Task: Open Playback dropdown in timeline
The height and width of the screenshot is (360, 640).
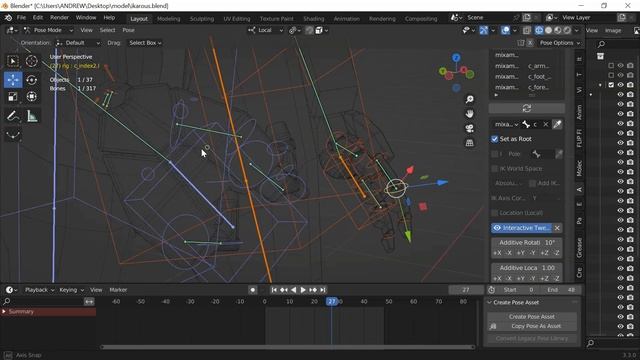Action: [x=40, y=290]
